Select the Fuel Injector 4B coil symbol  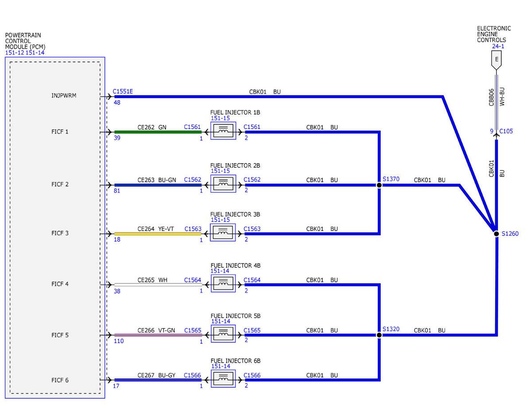coord(223,283)
